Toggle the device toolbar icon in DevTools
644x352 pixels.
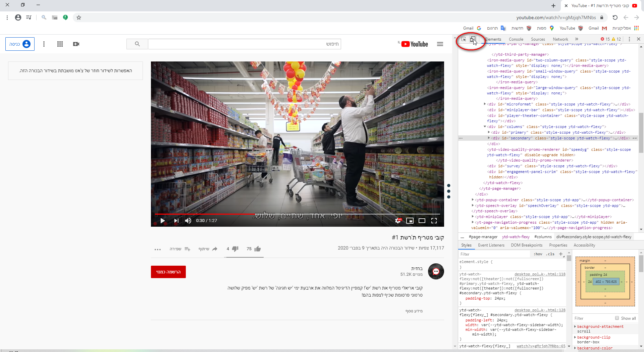(473, 39)
